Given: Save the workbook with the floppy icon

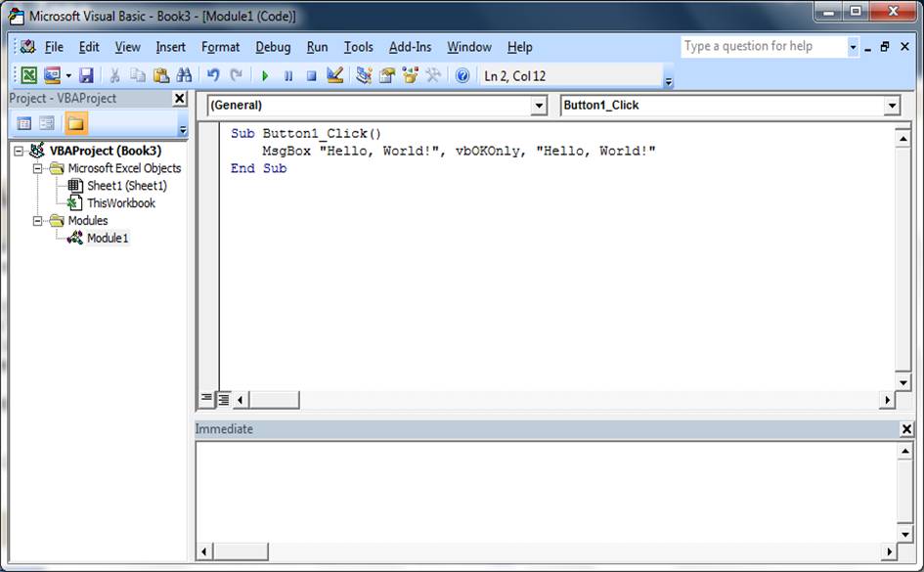Looking at the screenshot, I should coord(86,75).
